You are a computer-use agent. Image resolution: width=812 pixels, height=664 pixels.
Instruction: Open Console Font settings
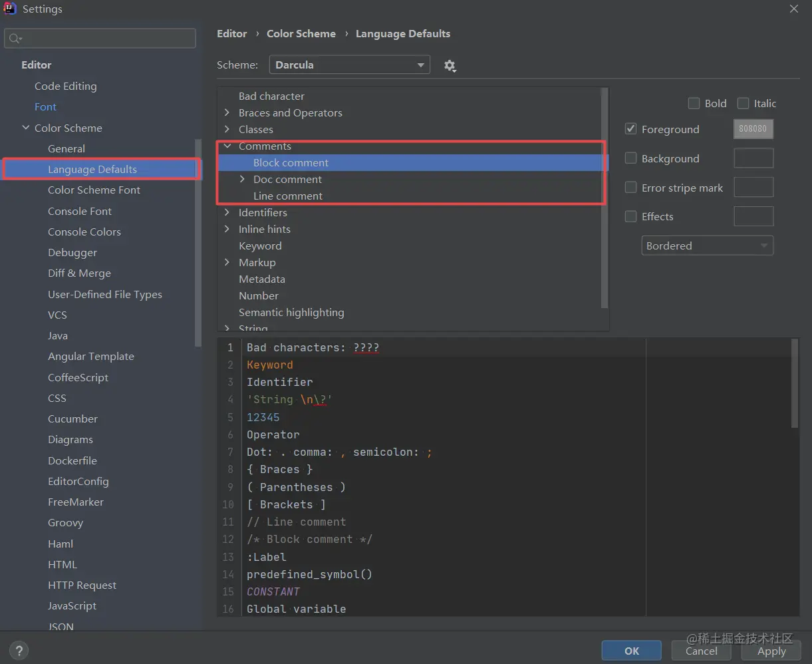tap(80, 211)
